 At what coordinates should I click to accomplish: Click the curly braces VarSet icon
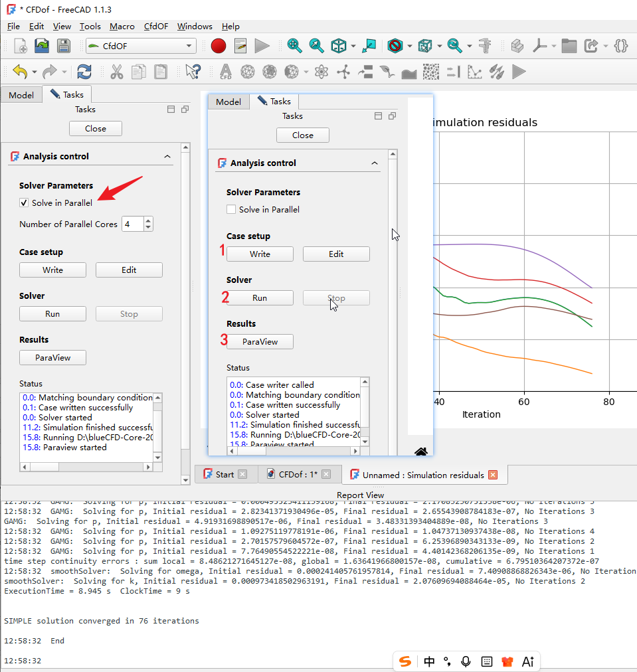tap(620, 46)
